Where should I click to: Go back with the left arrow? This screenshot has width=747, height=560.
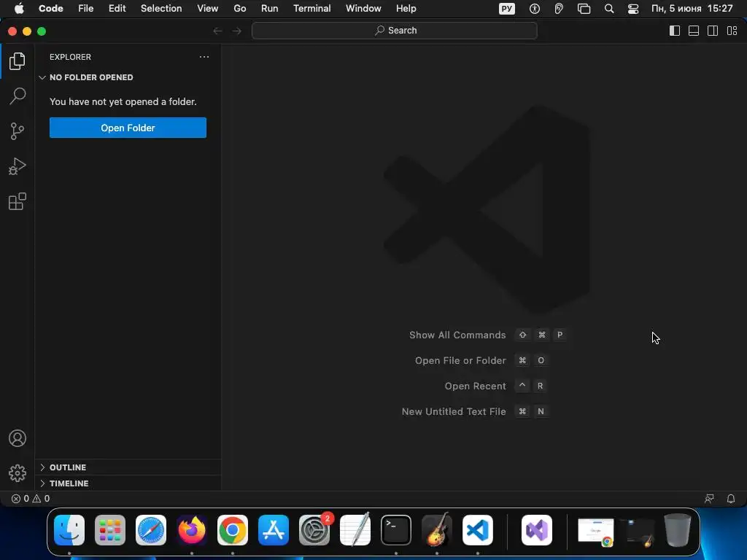pos(217,31)
